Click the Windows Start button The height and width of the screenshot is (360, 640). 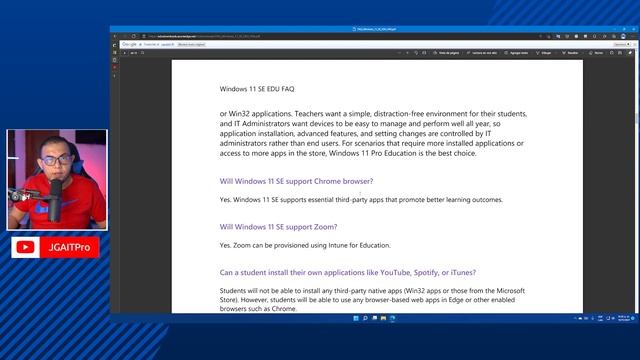356,318
